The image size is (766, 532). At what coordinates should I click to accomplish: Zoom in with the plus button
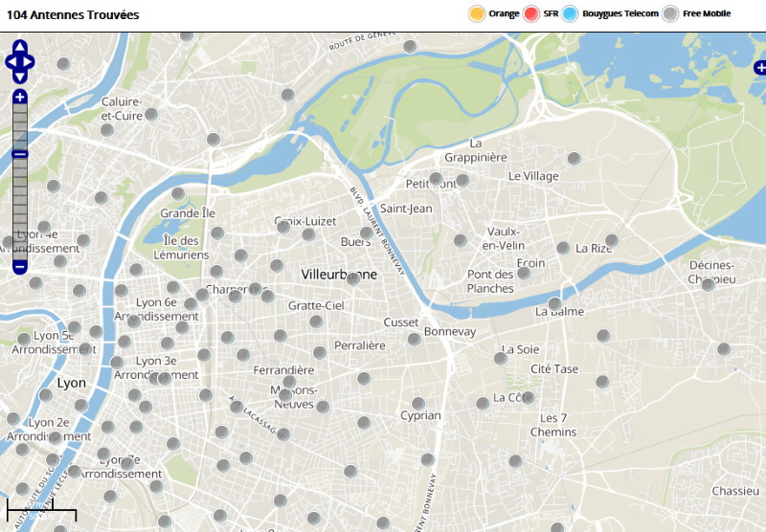click(20, 97)
